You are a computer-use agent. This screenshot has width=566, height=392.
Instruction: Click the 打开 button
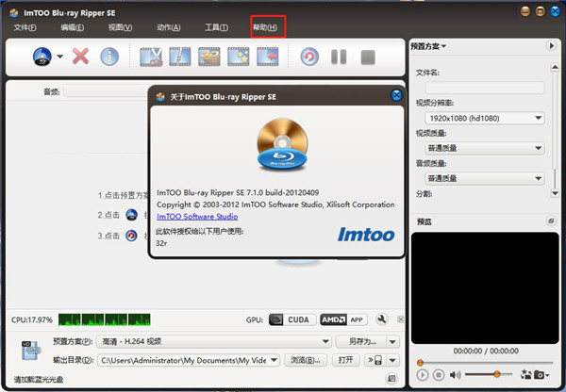click(x=345, y=360)
